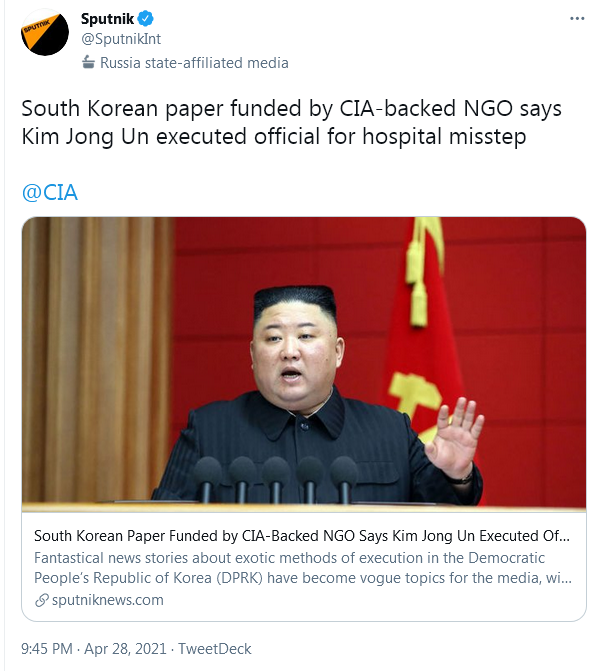Click the Sputnik profile avatar logo
598x671 pixels.
click(45, 32)
